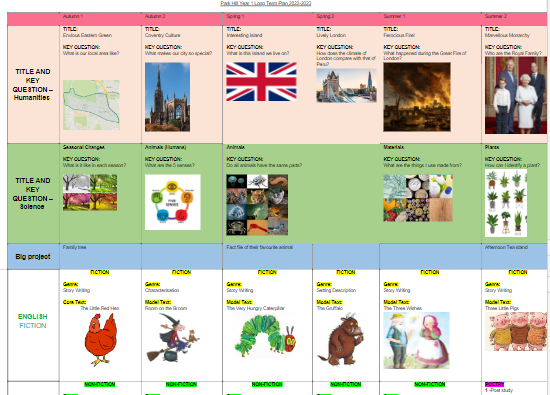Click the Great Fire of London painting
This screenshot has height=395, width=550.
417,97
